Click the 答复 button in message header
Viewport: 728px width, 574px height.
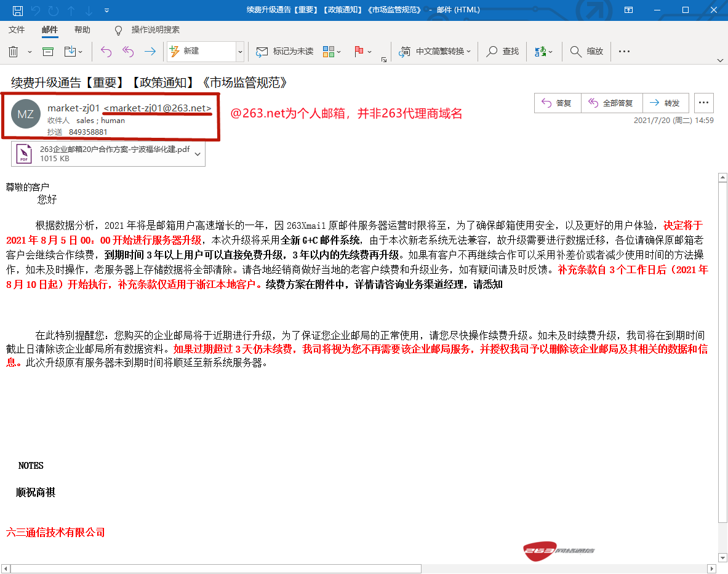[558, 103]
